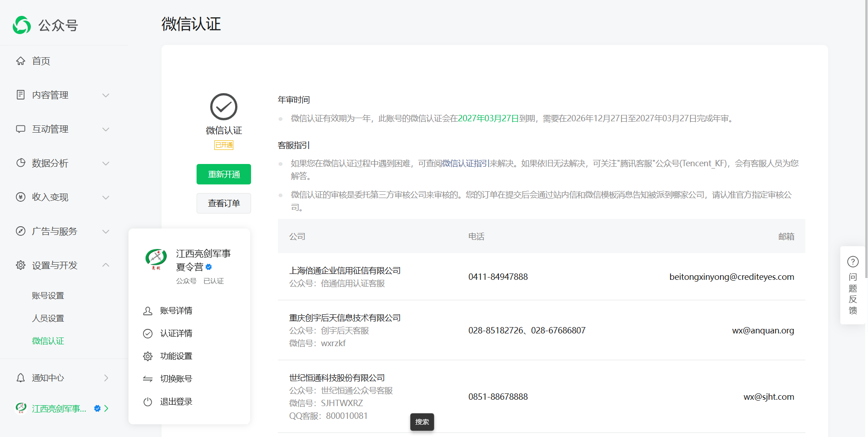Click the chat bubble icon beside 互动管理
Screen dimensions: 868x437
20,129
